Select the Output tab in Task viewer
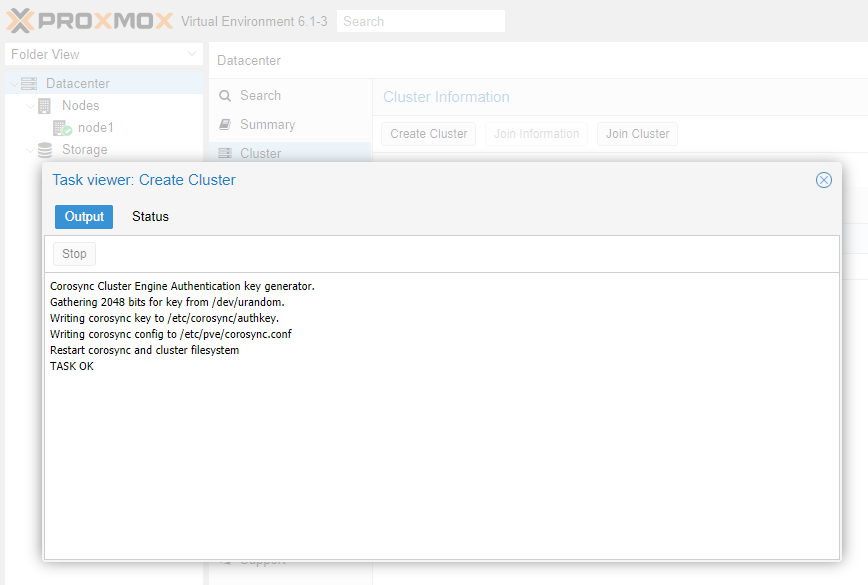868x585 pixels. (84, 217)
